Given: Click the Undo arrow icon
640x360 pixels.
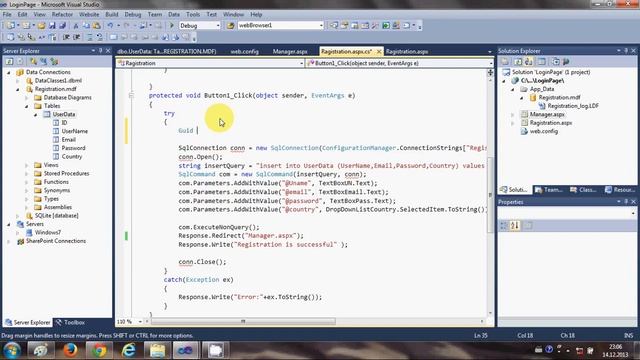Looking at the screenshot, I should pos(110,25).
